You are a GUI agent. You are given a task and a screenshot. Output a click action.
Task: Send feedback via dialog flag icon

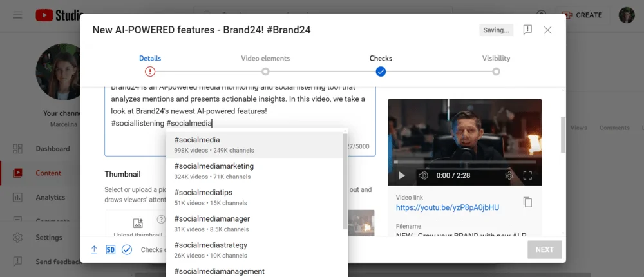pos(527,30)
